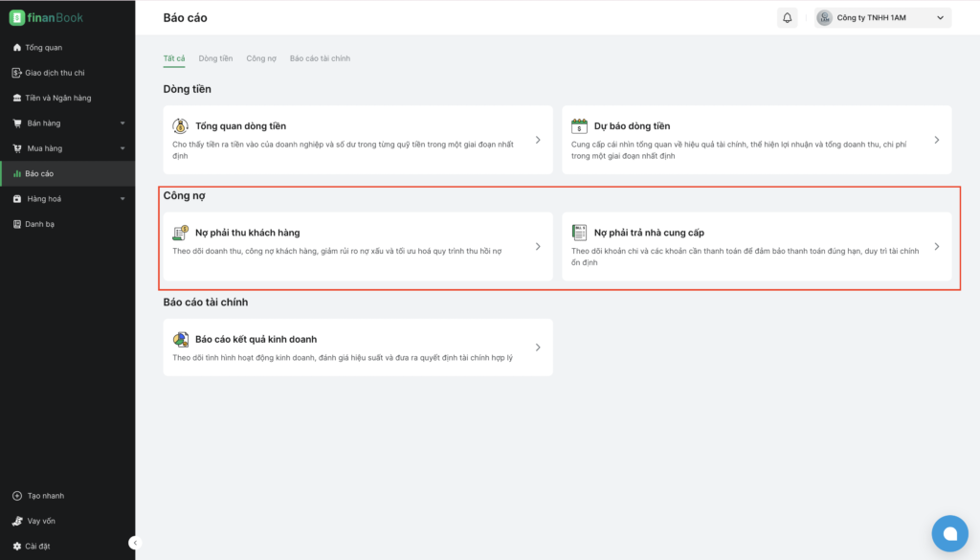Open the Công ty TNHH 1AM dropdown
This screenshot has height=560, width=980.
882,17
